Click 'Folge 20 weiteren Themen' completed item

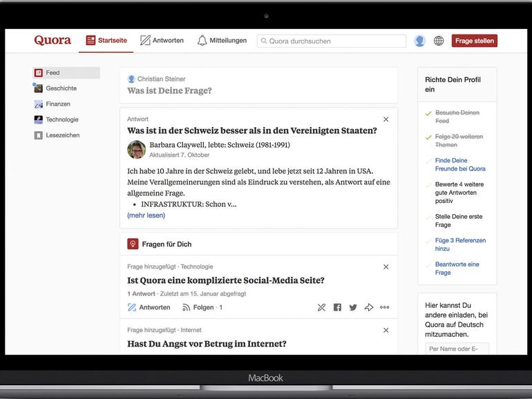pyautogui.click(x=459, y=141)
